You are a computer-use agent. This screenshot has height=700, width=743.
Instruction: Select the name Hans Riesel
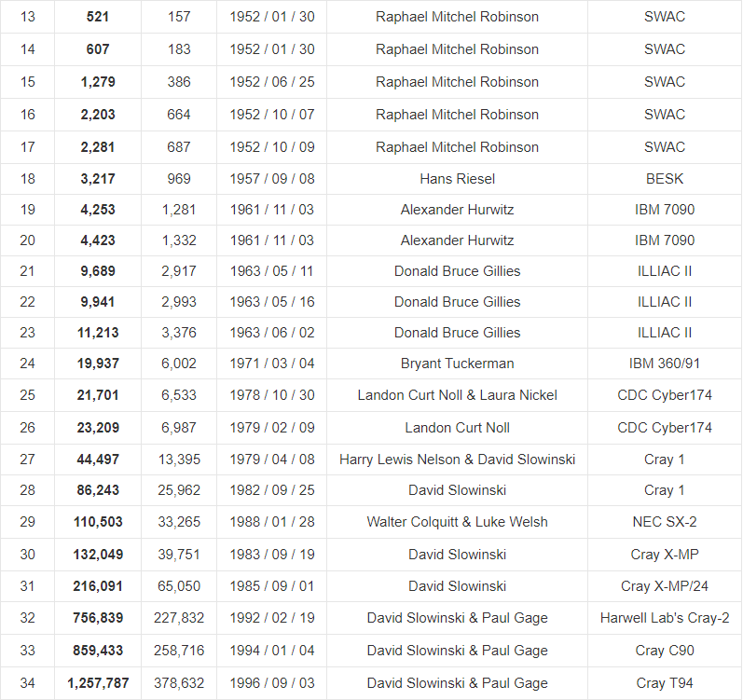pyautogui.click(x=458, y=179)
